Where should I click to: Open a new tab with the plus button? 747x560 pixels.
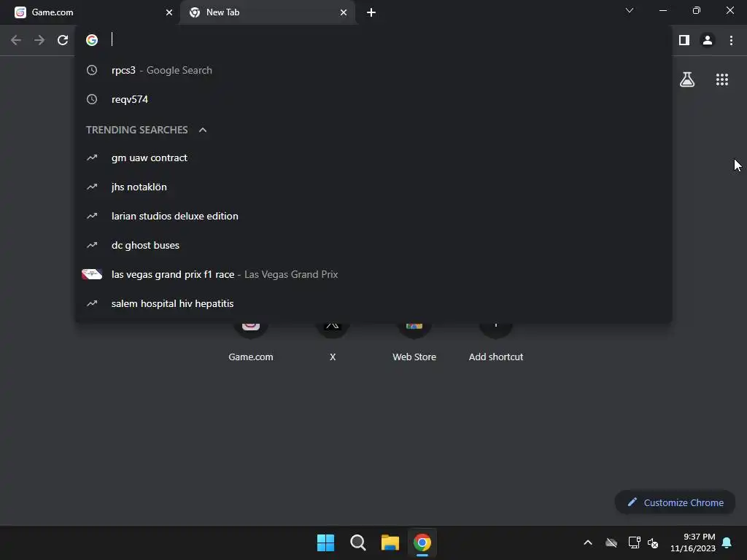pyautogui.click(x=371, y=12)
